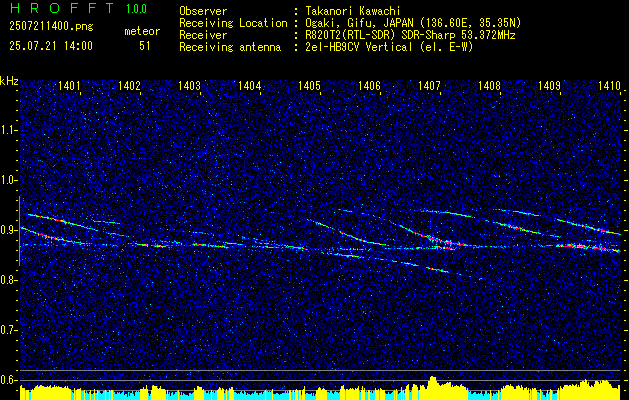Click the 1409 time axis marker
The height and width of the screenshot is (400, 629).
(x=549, y=85)
